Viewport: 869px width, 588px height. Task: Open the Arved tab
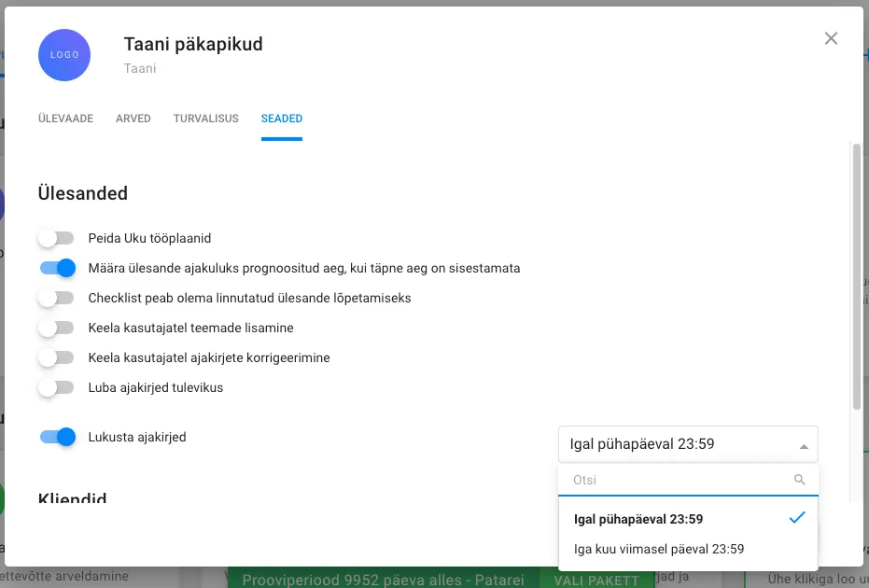pos(133,119)
